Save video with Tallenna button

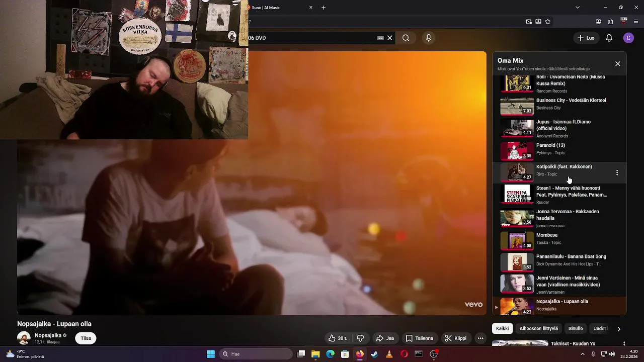tap(420, 338)
